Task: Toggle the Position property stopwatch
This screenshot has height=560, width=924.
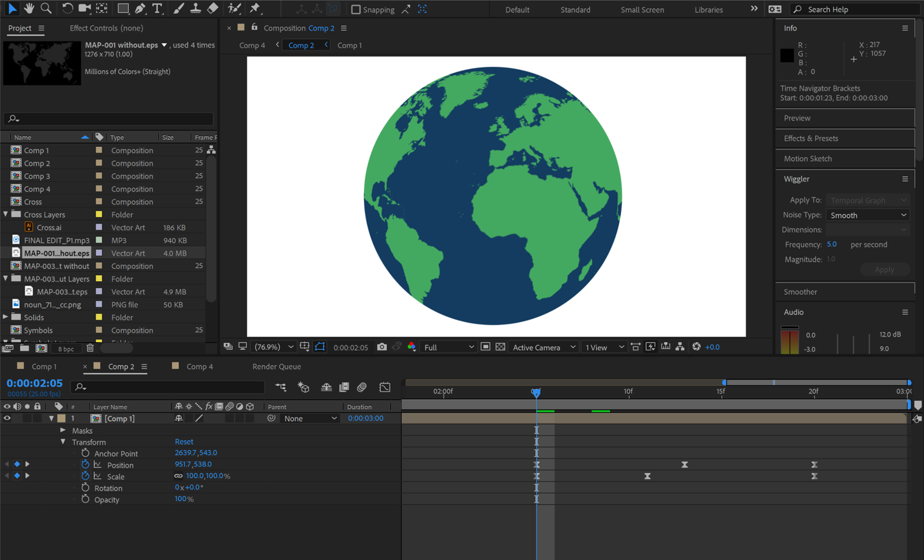Action: coord(85,464)
